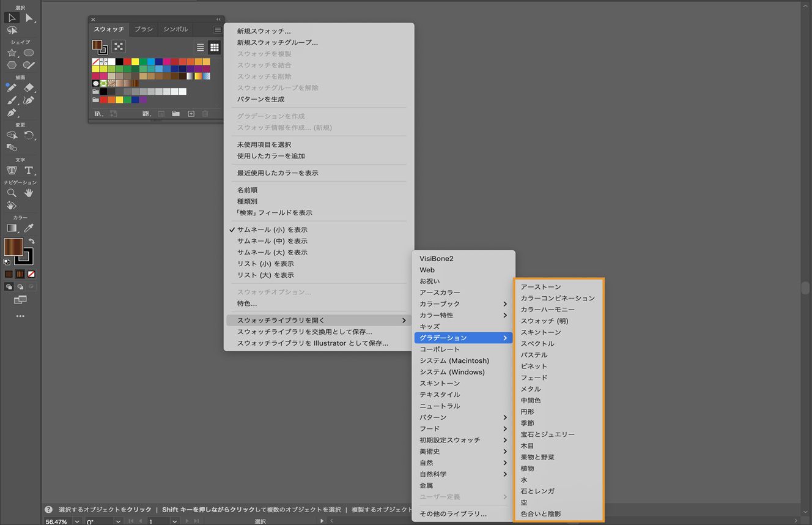Screen dimensions: 812x525
Task: Expand the フード submenu
Action: pos(463,429)
